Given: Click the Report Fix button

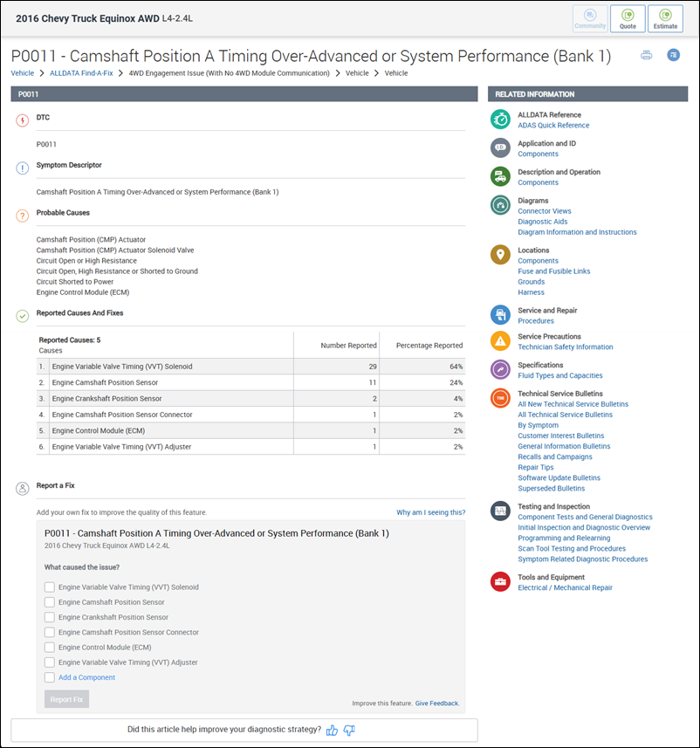Looking at the screenshot, I should tap(67, 699).
